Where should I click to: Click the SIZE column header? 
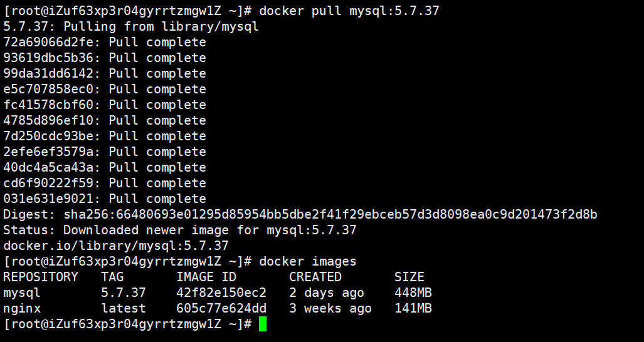point(409,277)
